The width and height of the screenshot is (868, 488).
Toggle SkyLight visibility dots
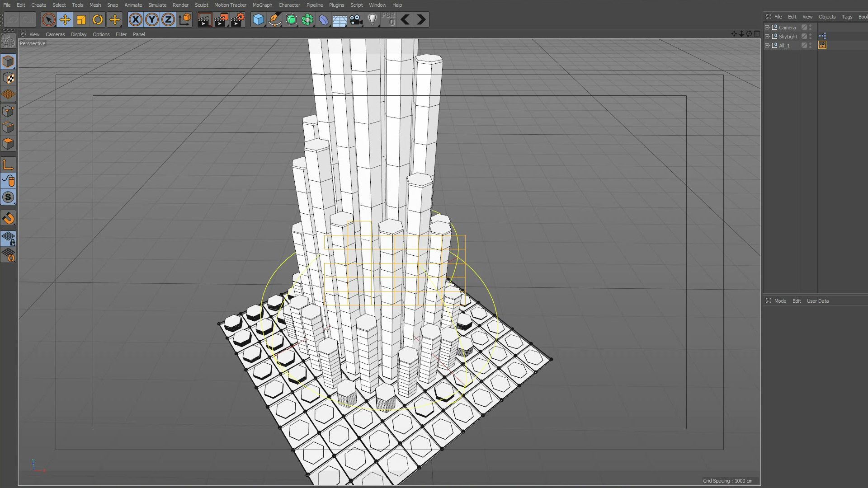coord(811,36)
